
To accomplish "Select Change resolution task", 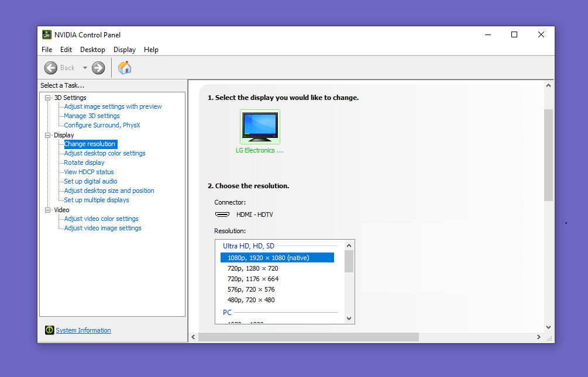I will [x=90, y=144].
